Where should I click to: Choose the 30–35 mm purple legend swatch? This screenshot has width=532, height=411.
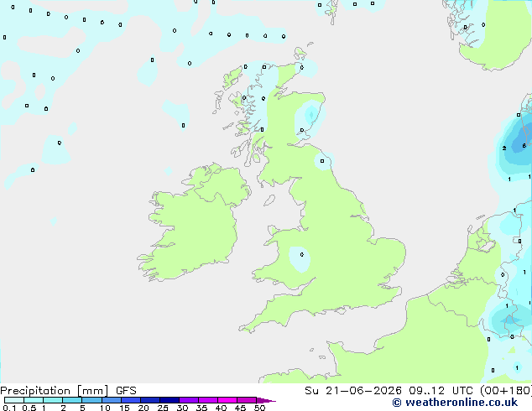click(x=188, y=400)
